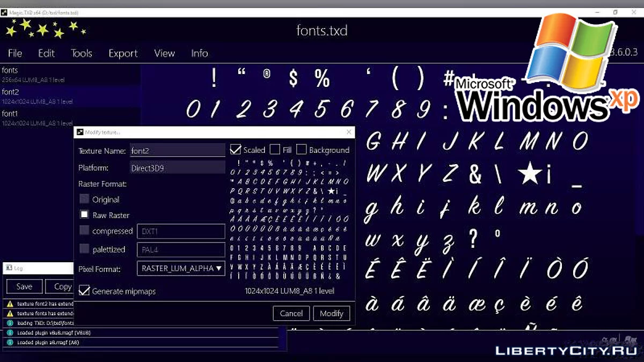
Task: Open the Export menu
Action: tap(123, 53)
